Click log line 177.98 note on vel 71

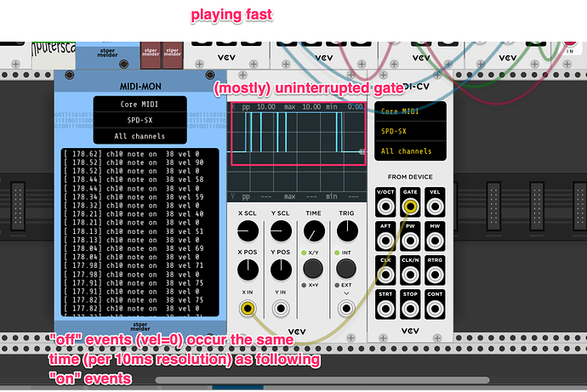(134, 265)
